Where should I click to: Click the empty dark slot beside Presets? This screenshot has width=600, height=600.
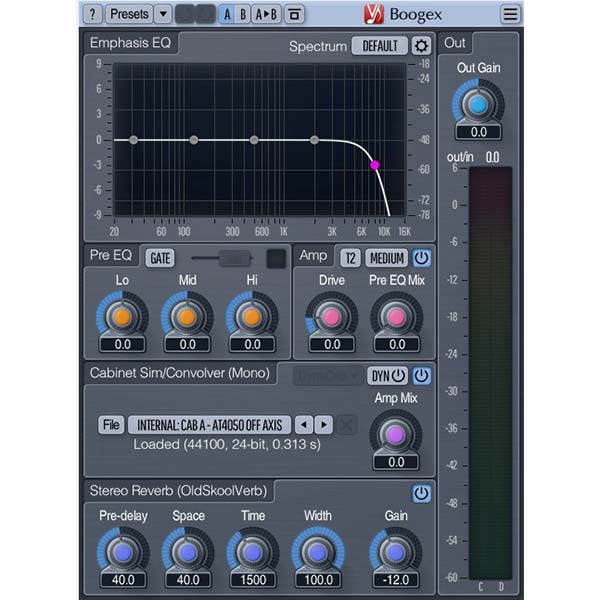coord(195,15)
